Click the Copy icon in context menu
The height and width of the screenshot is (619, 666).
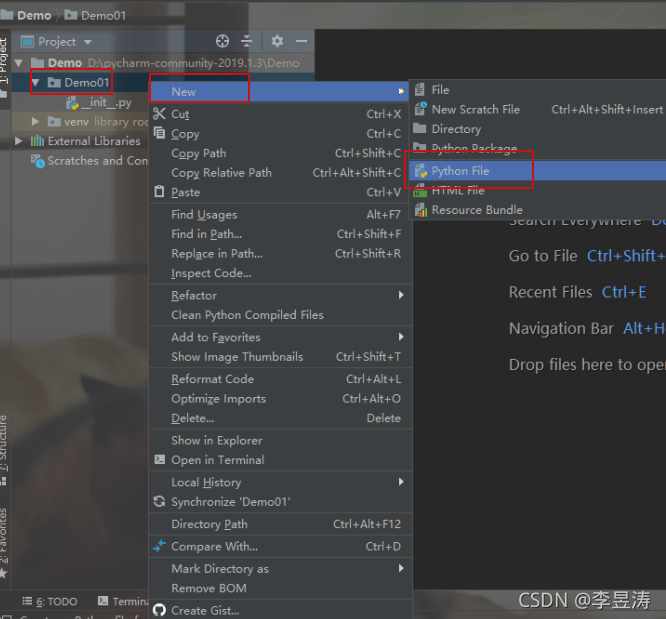tap(159, 133)
